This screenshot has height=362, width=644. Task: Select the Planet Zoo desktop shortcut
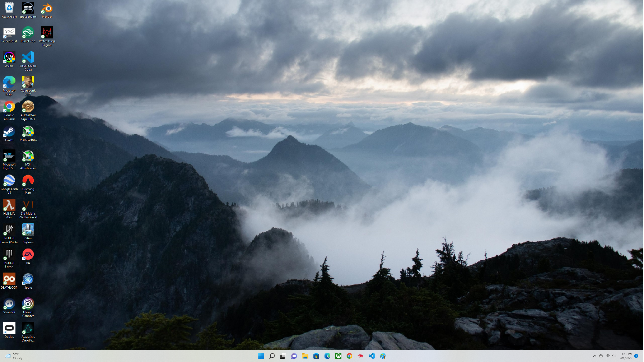click(28, 35)
